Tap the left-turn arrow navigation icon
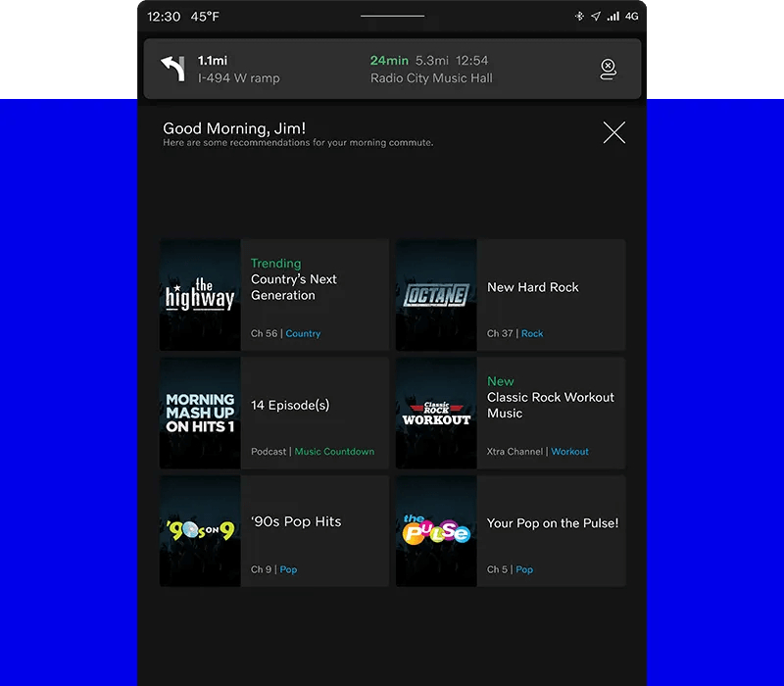 coord(173,69)
